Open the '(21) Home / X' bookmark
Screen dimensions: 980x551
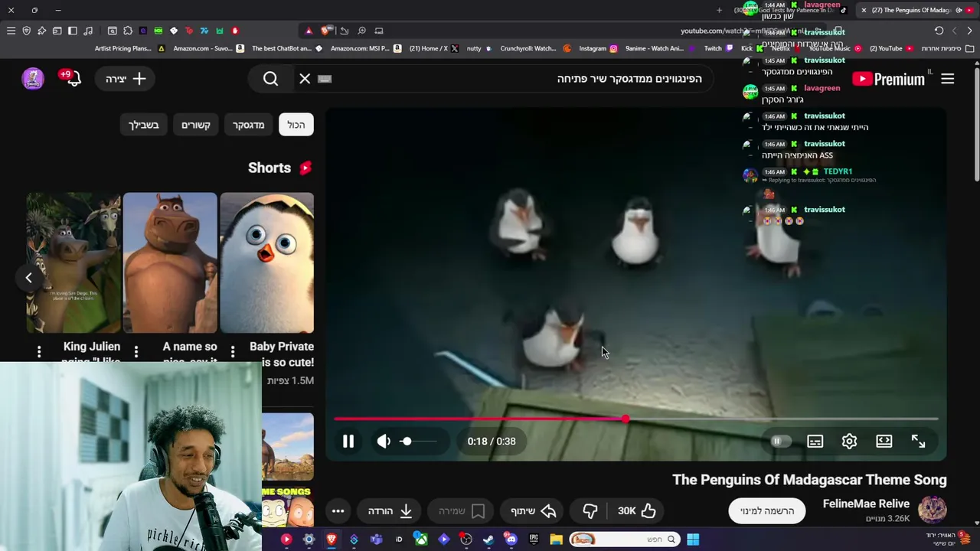click(433, 48)
